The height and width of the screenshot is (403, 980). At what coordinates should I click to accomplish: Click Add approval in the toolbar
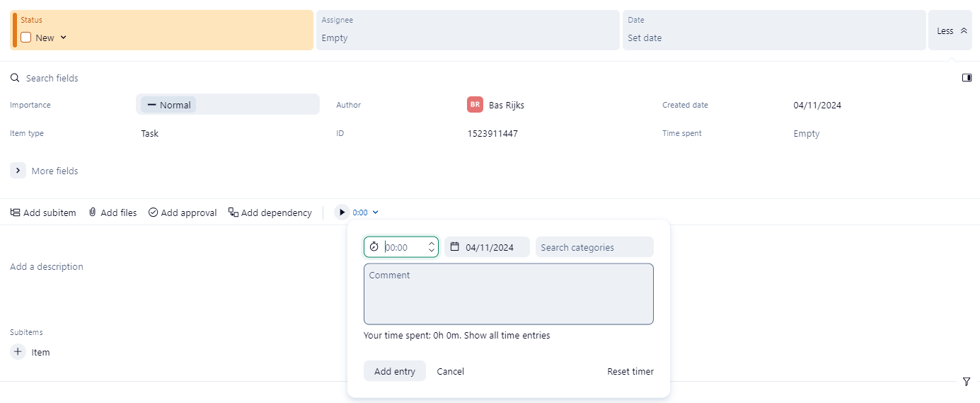coord(183,212)
